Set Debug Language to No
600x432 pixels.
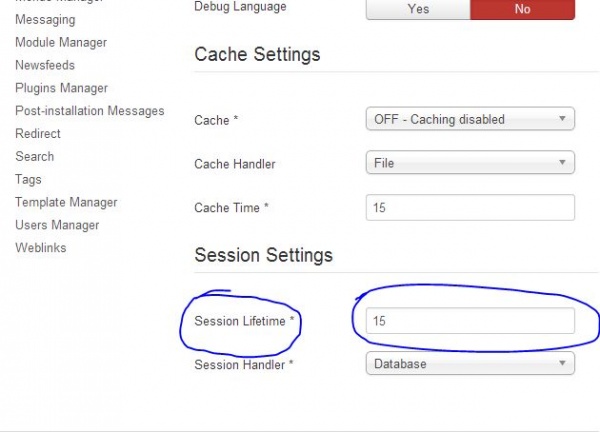tap(523, 8)
